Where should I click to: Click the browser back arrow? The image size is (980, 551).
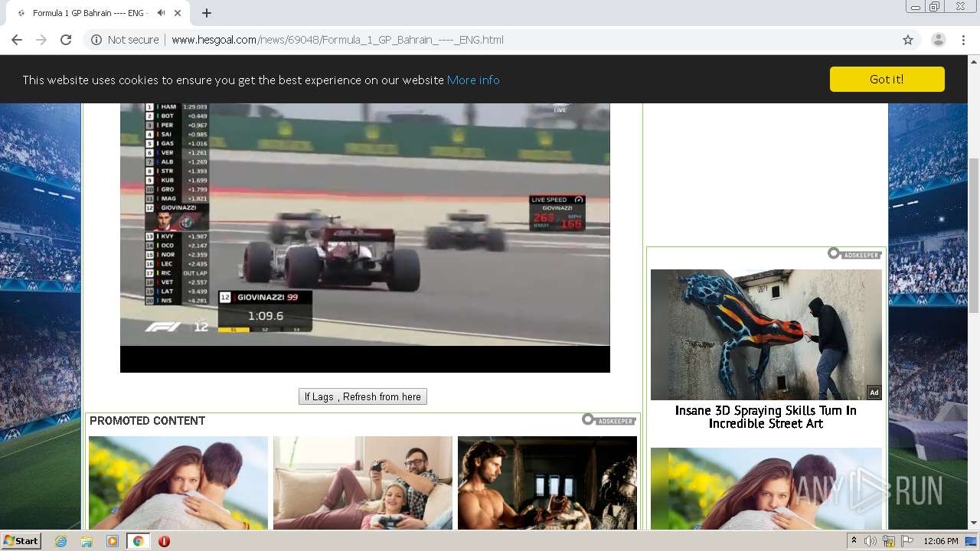(x=17, y=40)
